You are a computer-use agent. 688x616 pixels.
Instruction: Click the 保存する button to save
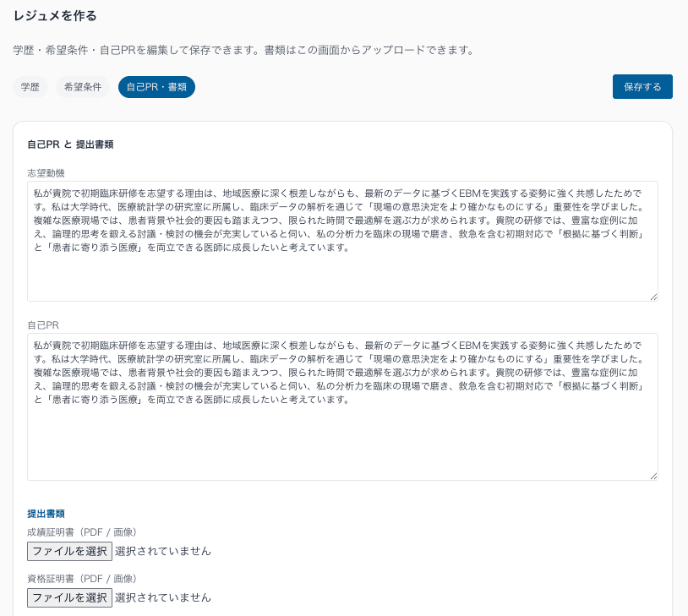[x=642, y=86]
